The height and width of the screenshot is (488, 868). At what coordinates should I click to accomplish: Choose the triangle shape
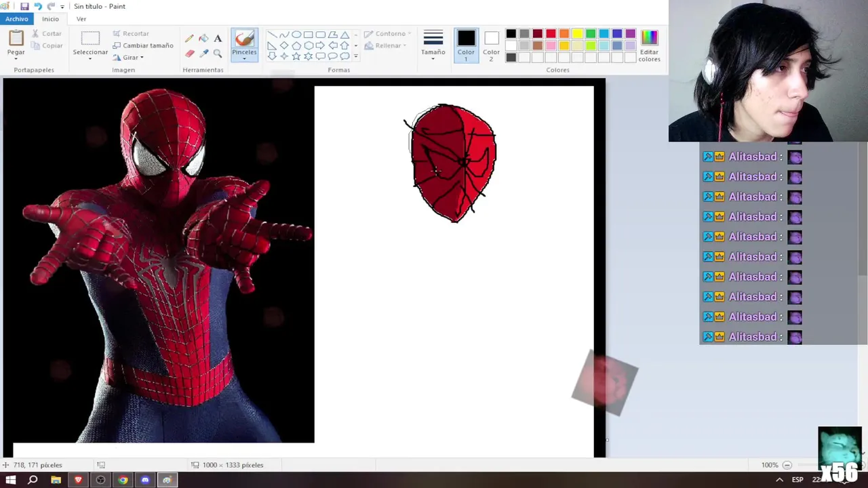tap(344, 35)
